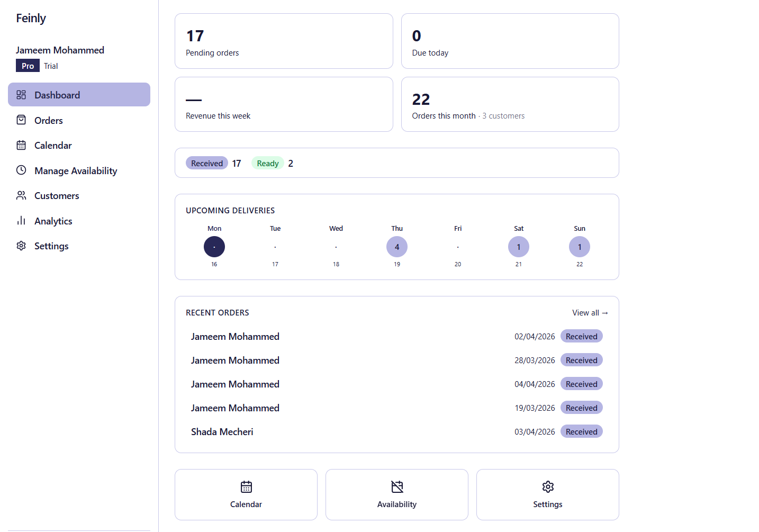Viewport: 759px width, 532px height.
Task: Click Saturday's delivery count for the 21st
Action: [x=518, y=247]
